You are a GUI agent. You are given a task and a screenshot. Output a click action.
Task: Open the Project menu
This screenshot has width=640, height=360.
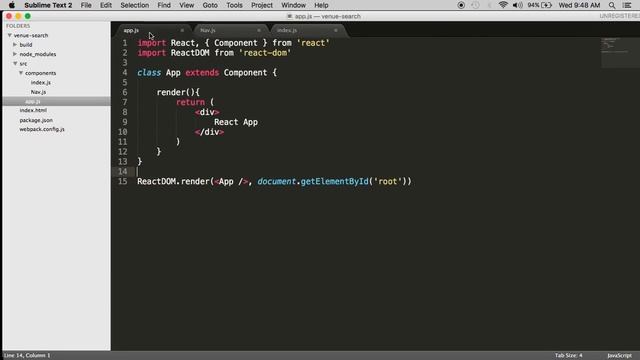point(262,5)
